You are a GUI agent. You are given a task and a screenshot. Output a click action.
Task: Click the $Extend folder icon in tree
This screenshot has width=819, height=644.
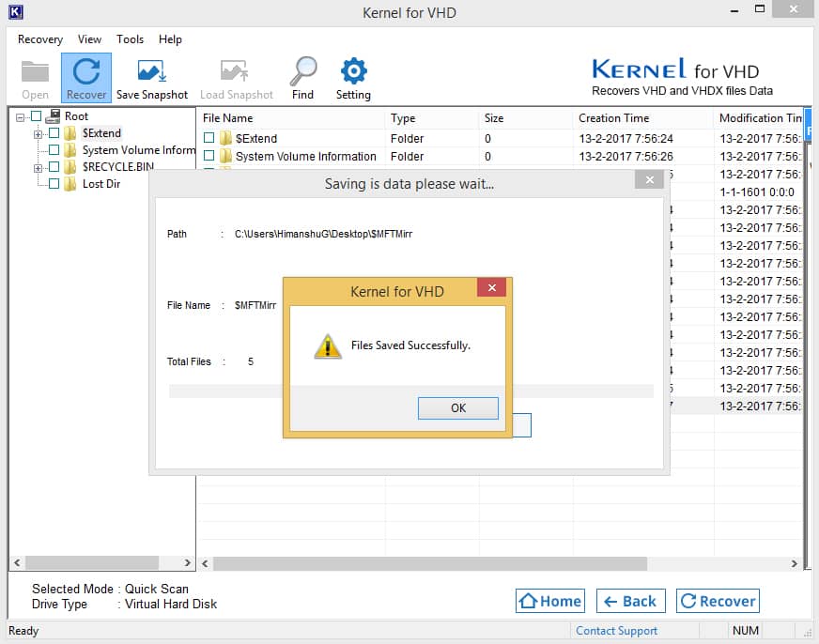pos(70,133)
